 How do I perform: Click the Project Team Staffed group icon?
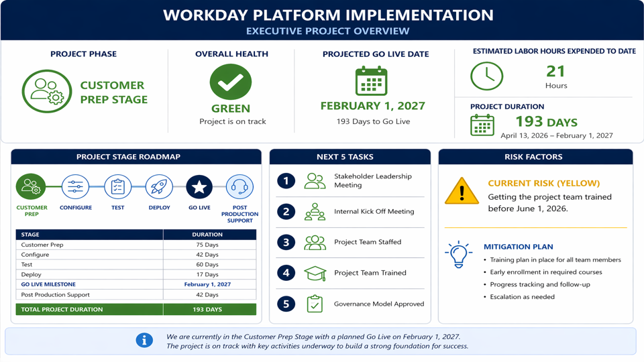pyautogui.click(x=315, y=243)
